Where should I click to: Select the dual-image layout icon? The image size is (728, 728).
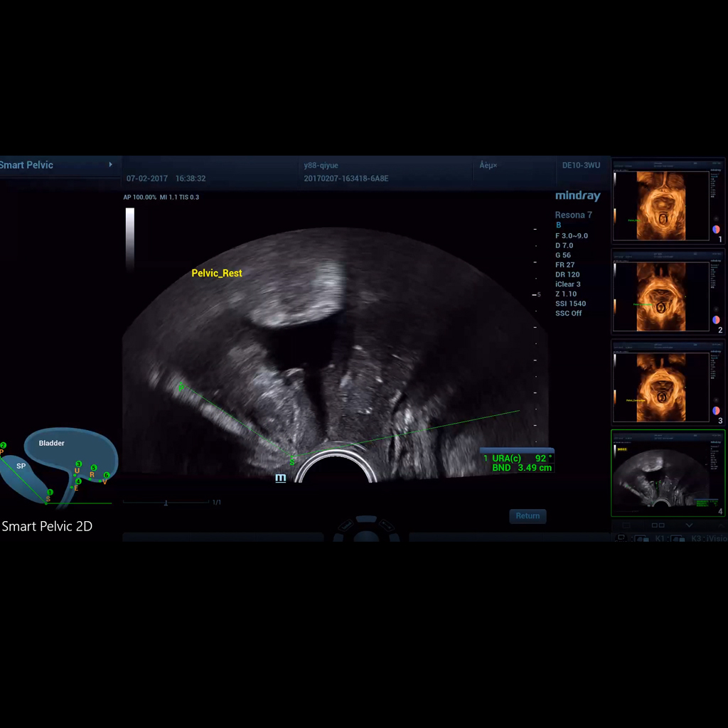click(658, 525)
